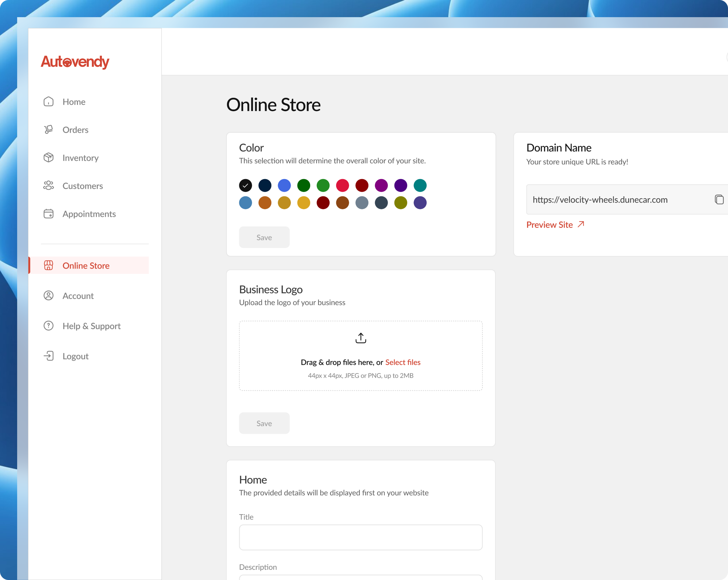This screenshot has width=728, height=580.
Task: Open the Online Store menu item
Action: click(x=86, y=266)
